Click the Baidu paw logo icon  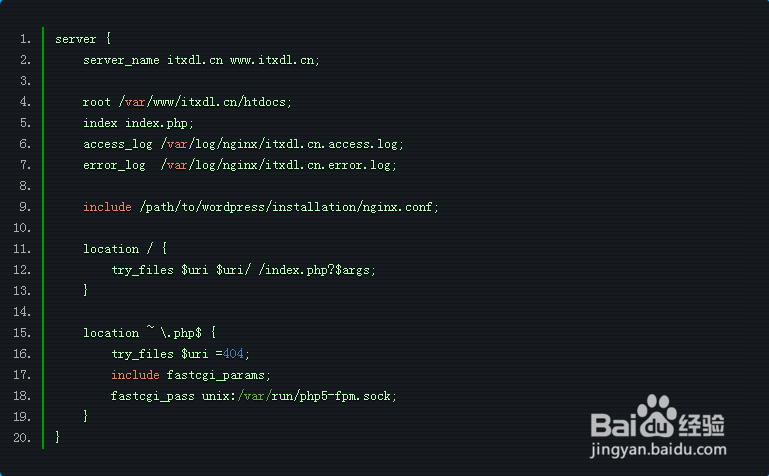[x=657, y=416]
